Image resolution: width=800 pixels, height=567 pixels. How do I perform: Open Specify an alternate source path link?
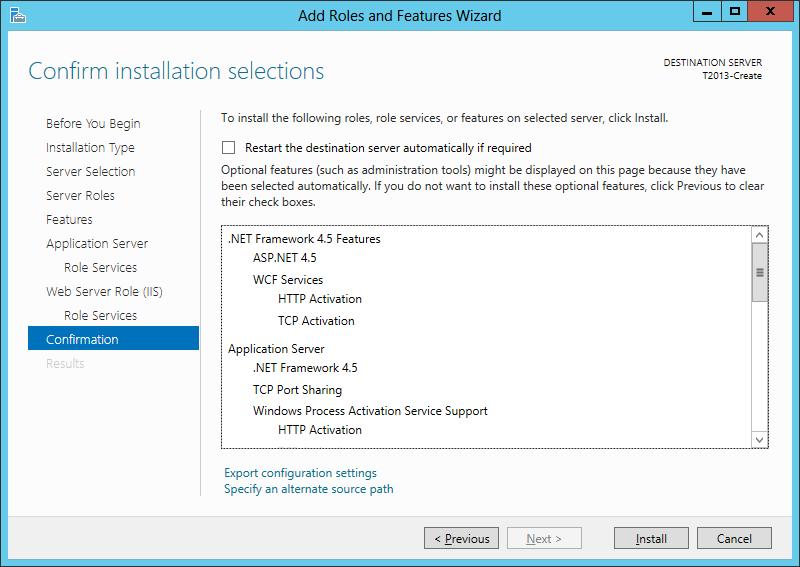pyautogui.click(x=308, y=489)
